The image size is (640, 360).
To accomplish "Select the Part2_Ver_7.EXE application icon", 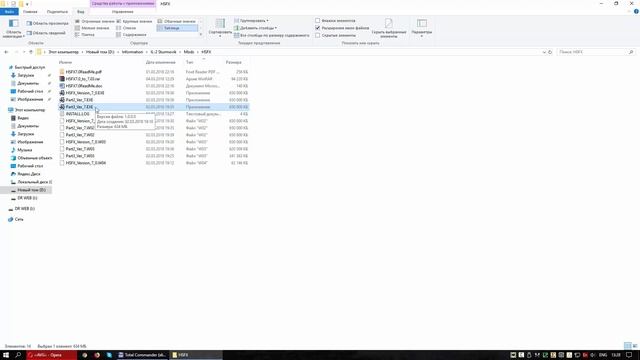I will coord(62,100).
